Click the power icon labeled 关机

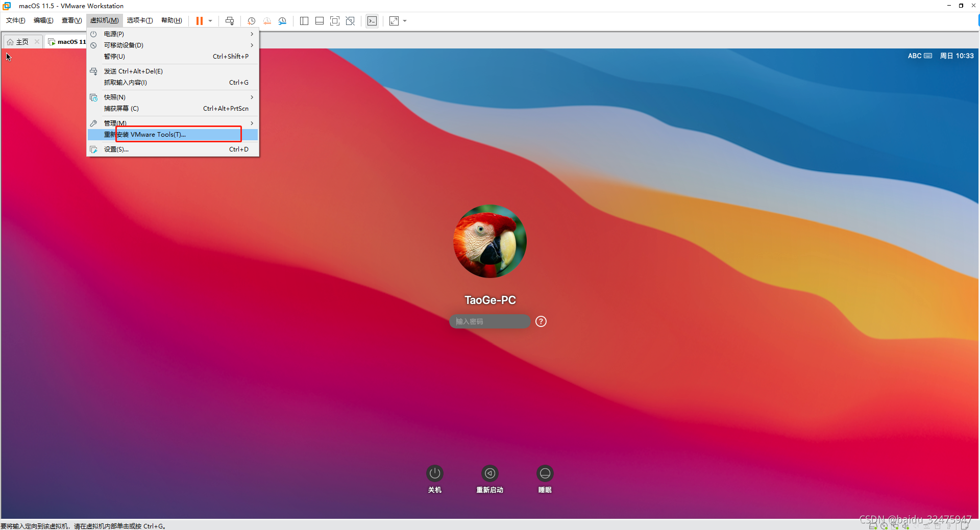click(434, 473)
